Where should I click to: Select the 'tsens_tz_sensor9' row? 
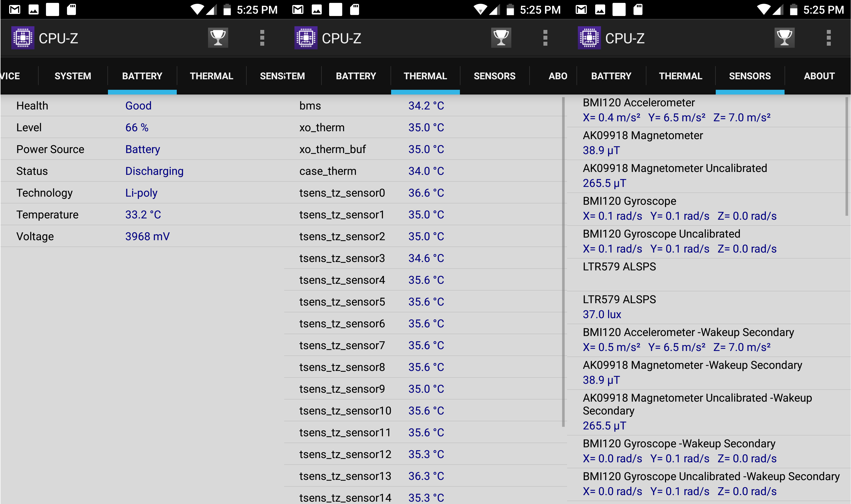pos(425,389)
